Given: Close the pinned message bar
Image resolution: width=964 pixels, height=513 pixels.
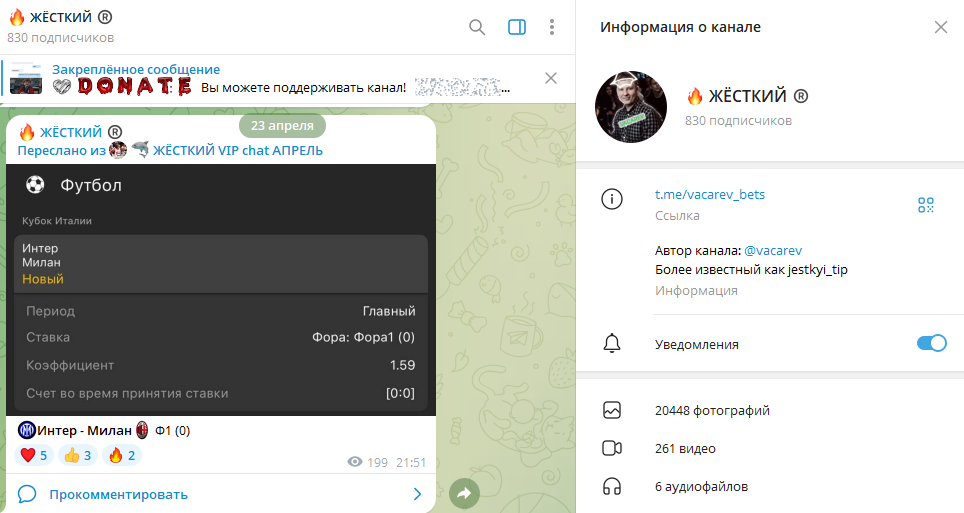Looking at the screenshot, I should coord(551,78).
